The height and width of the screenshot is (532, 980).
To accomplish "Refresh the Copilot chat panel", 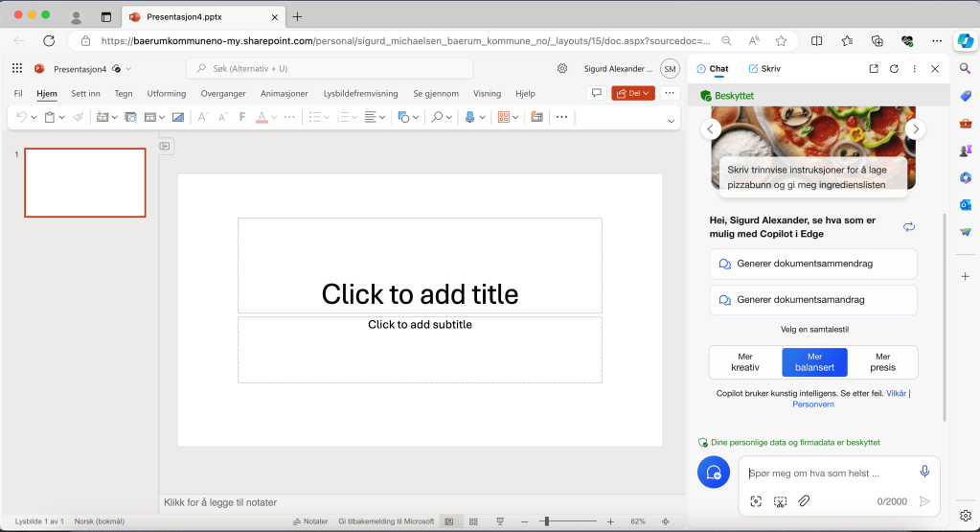I will point(894,69).
